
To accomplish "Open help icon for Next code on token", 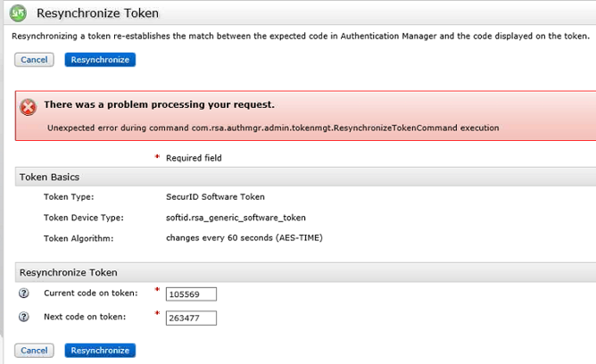I will pyautogui.click(x=23, y=317).
